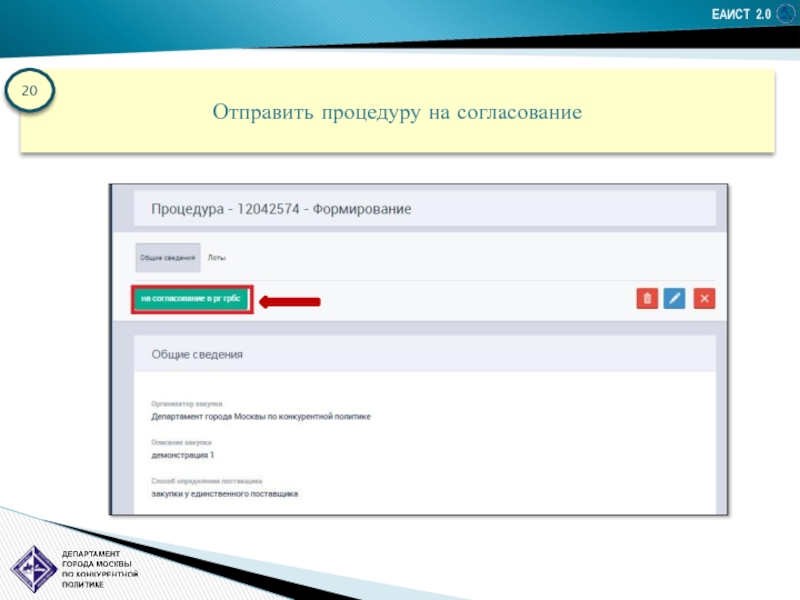Click the red X cancel icon
This screenshot has width=800, height=600.
tap(704, 298)
